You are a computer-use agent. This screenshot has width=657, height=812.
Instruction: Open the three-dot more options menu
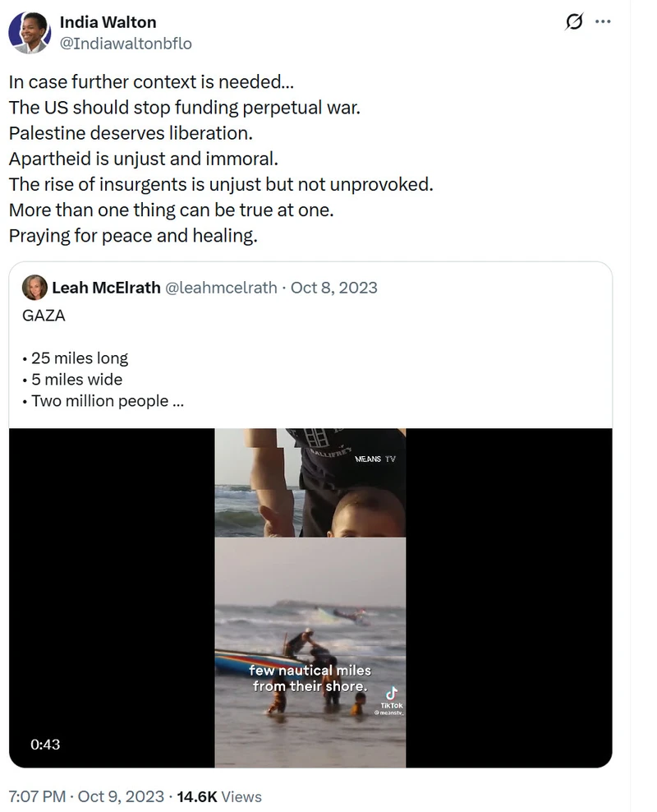click(603, 21)
